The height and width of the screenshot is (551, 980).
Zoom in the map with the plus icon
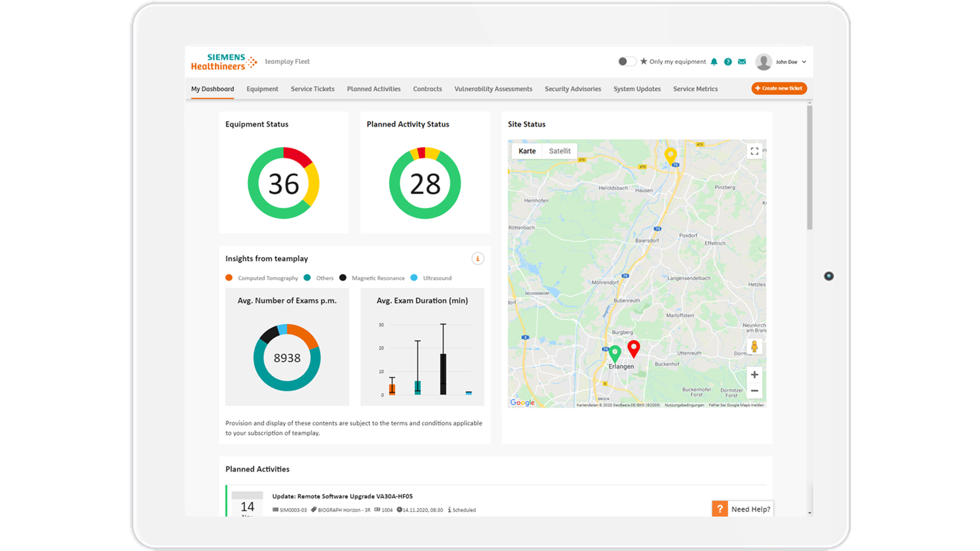755,375
